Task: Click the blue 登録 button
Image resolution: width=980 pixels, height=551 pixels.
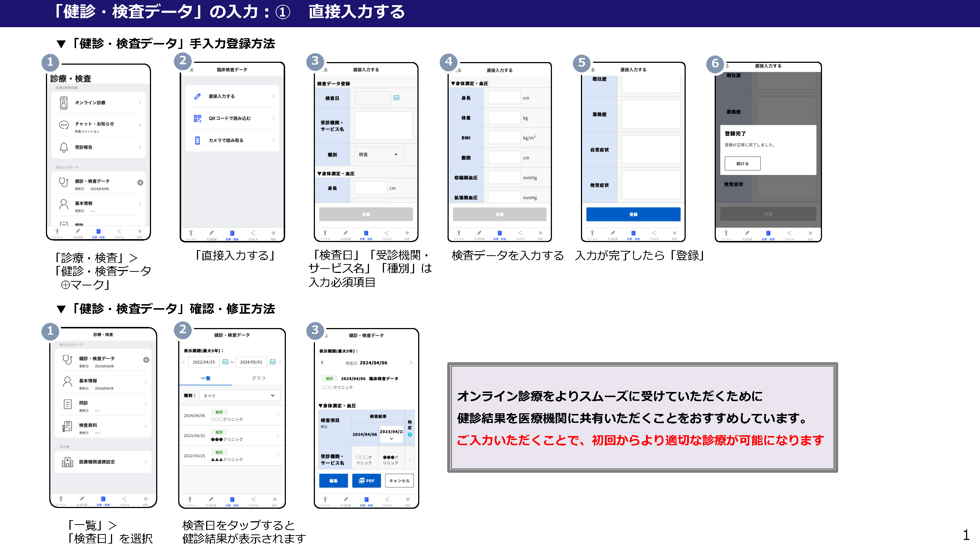Action: click(x=633, y=214)
